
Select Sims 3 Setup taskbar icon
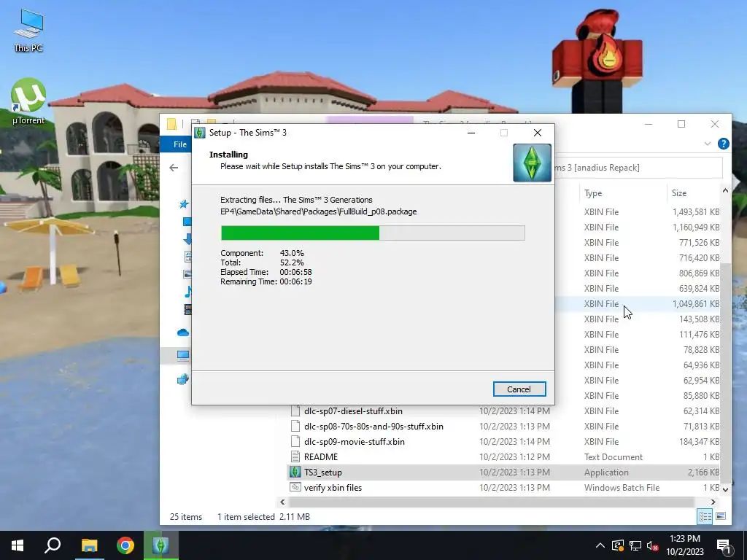point(161,545)
